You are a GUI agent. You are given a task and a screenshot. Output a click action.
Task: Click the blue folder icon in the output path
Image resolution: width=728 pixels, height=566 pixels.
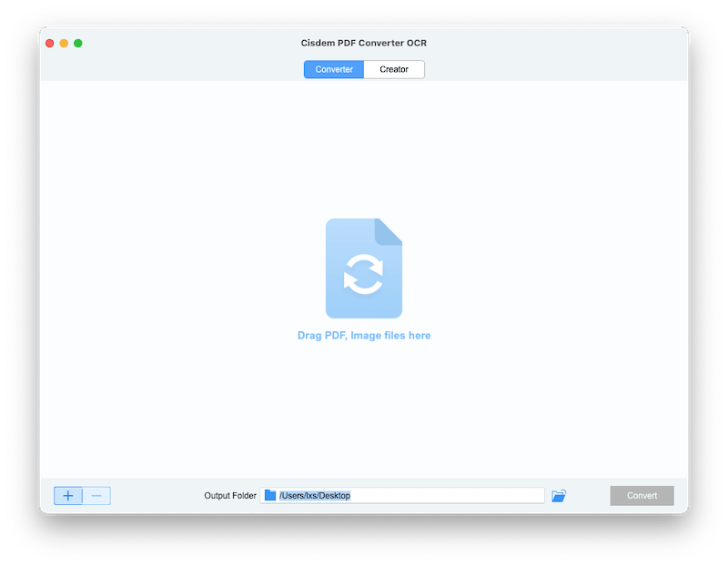tap(270, 495)
